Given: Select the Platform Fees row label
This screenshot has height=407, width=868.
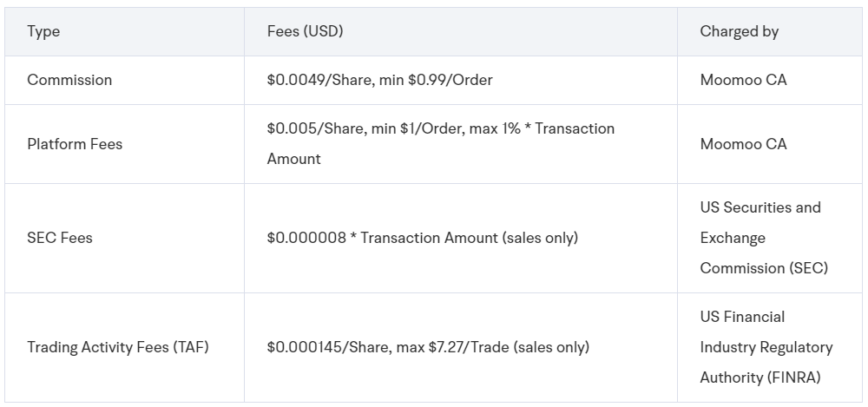Looking at the screenshot, I should point(75,144).
